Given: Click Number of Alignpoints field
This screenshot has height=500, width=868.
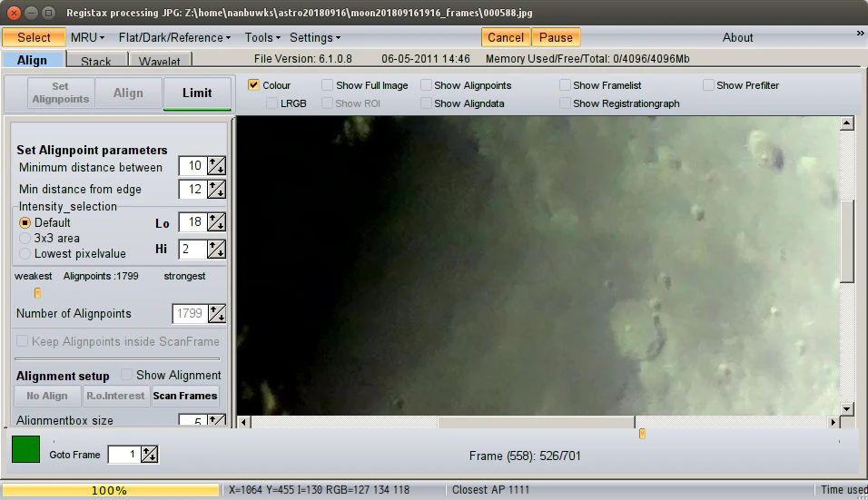Looking at the screenshot, I should pyautogui.click(x=190, y=314).
